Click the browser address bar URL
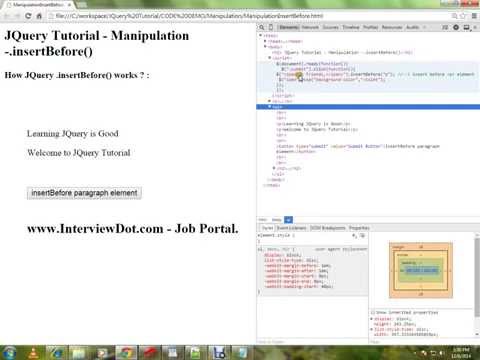 pos(189,16)
